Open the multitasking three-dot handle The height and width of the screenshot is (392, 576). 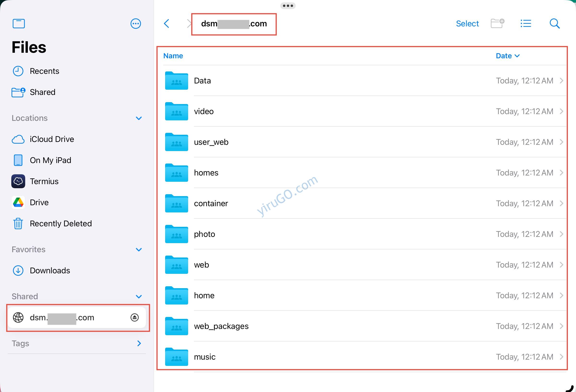coord(288,6)
